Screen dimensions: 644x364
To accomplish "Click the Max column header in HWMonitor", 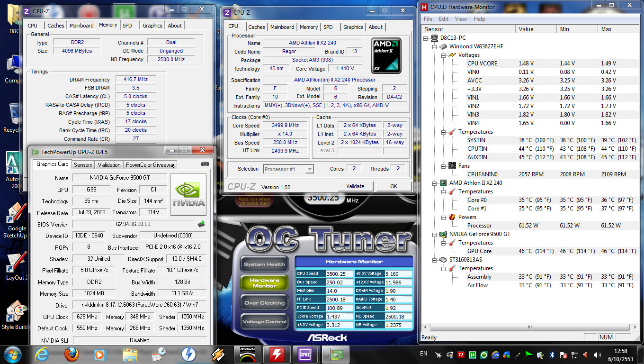I will pos(618,29).
